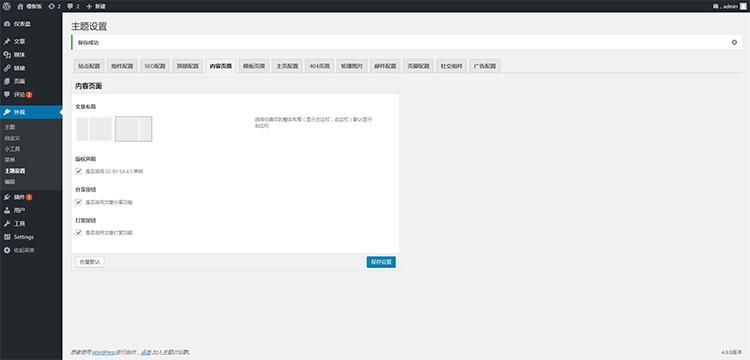The image size is (750, 360).
Task: Open the admin user avatar menu
Action: [x=743, y=6]
